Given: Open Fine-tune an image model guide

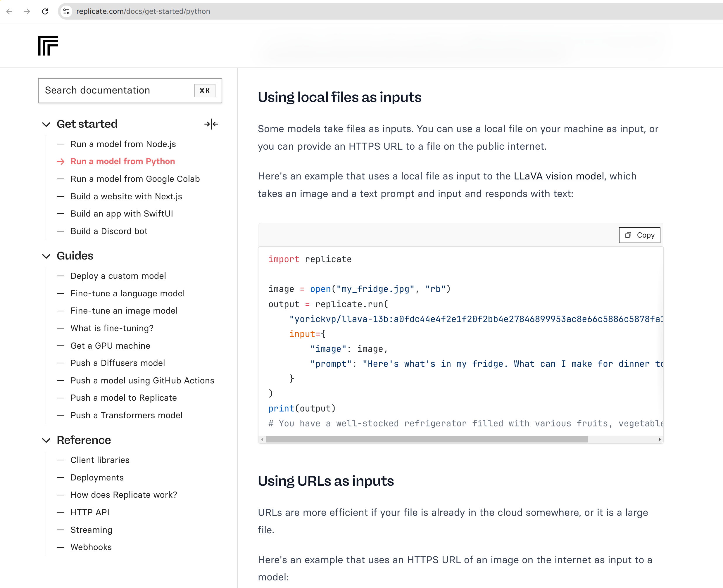Looking at the screenshot, I should [x=124, y=311].
